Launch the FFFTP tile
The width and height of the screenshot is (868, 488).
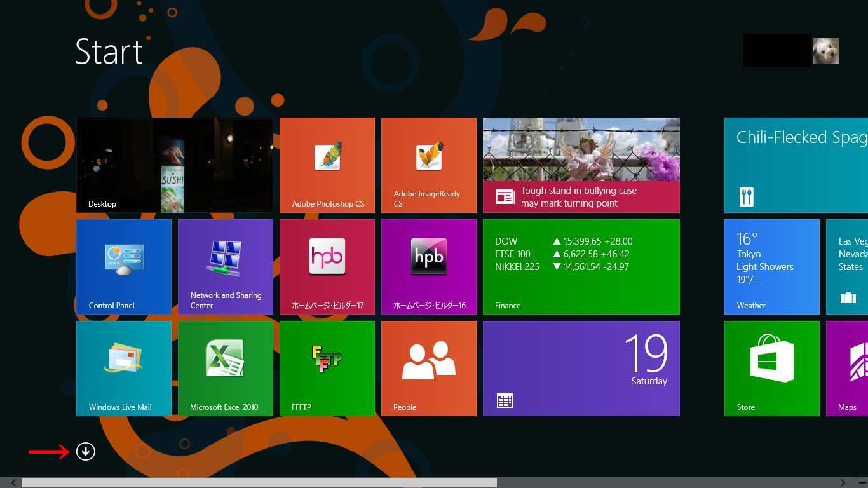pos(327,369)
